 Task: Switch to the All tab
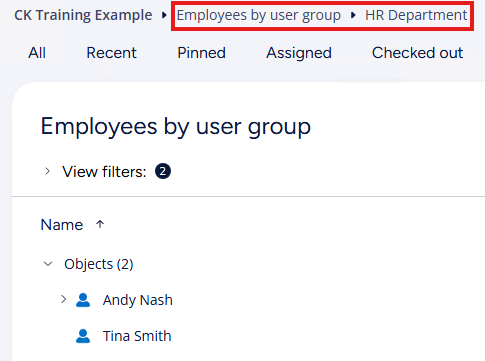tap(37, 53)
